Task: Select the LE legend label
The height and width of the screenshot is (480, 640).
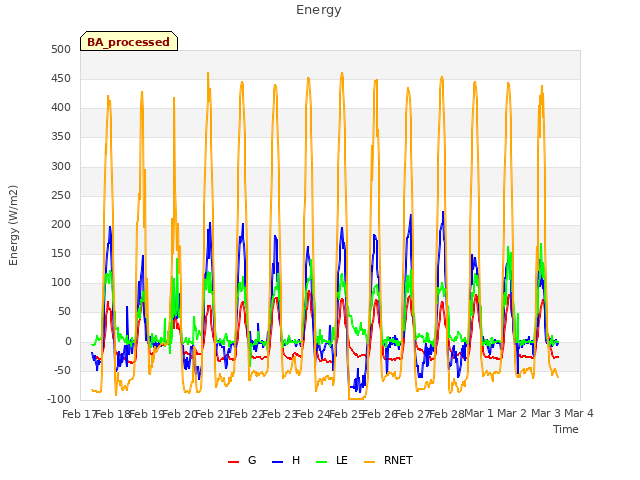Action: pyautogui.click(x=342, y=460)
